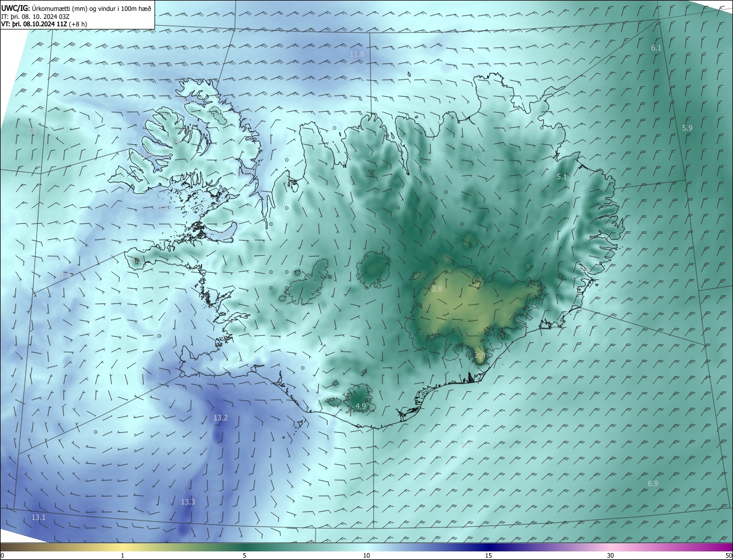Click the 50 tick on the colour scale
This screenshot has height=560, width=733.
pos(728,555)
